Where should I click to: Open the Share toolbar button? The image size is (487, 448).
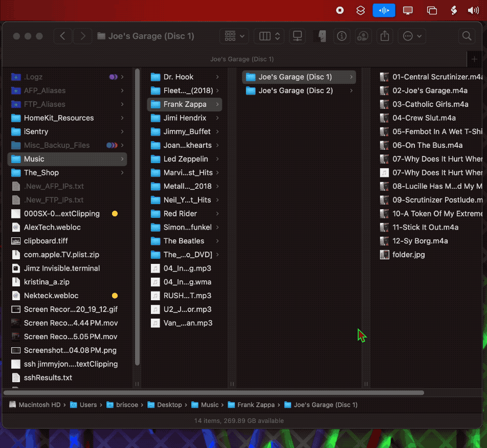tap(385, 36)
